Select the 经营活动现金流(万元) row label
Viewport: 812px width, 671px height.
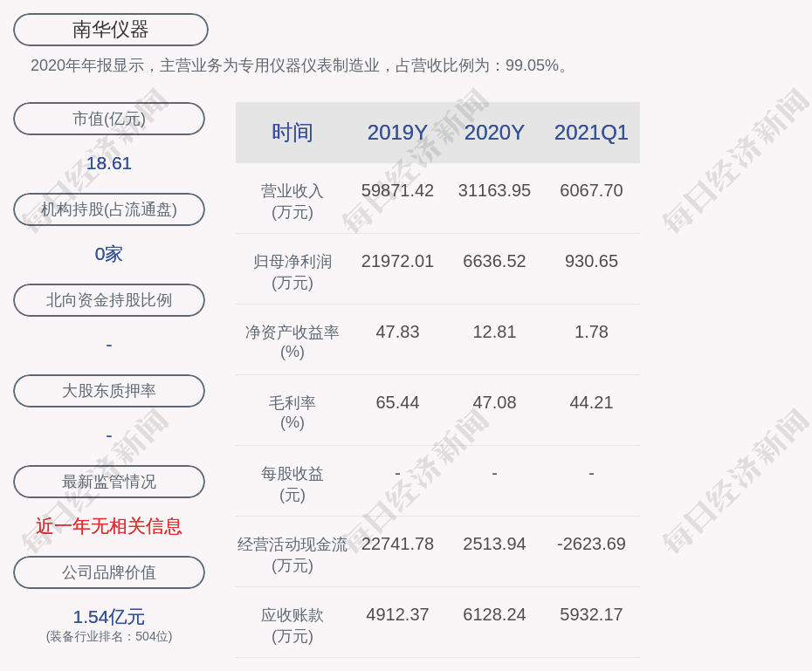tap(292, 555)
